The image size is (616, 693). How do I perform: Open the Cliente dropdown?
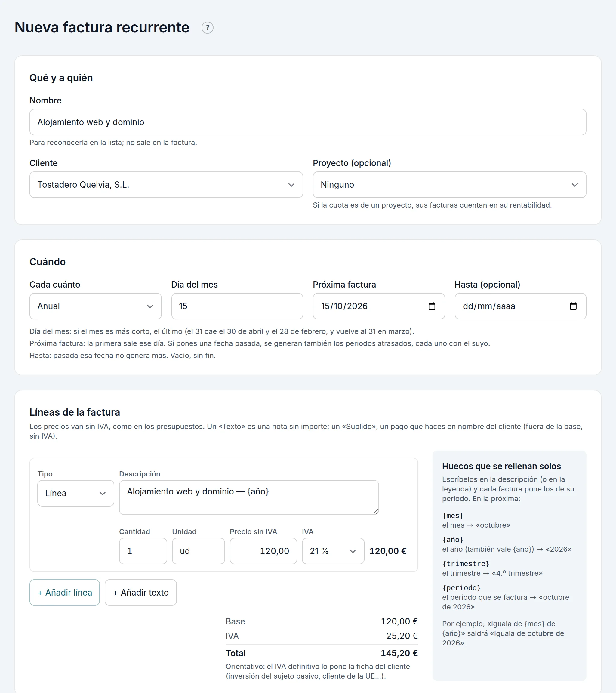pyautogui.click(x=166, y=185)
